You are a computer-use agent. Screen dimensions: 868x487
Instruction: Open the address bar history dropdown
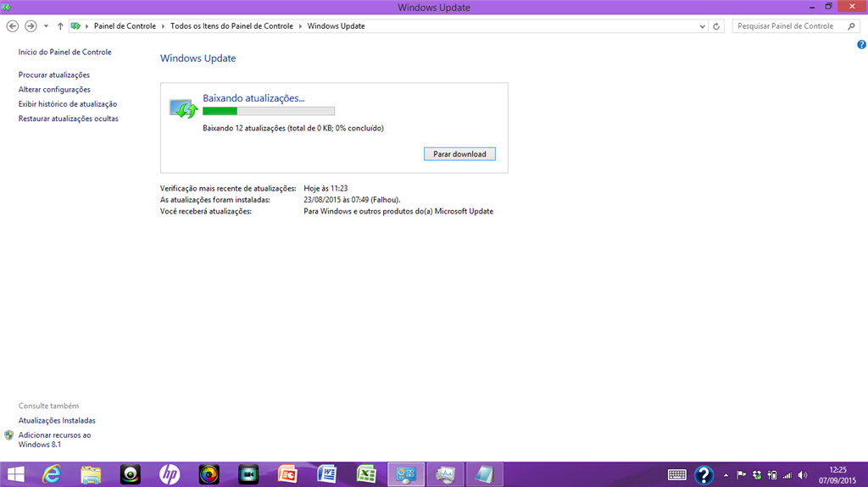pyautogui.click(x=702, y=26)
